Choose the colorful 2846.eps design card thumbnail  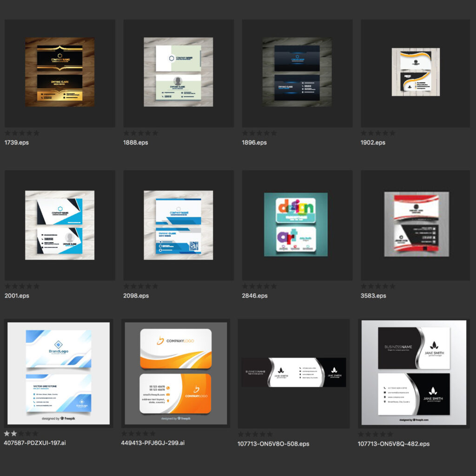(296, 225)
